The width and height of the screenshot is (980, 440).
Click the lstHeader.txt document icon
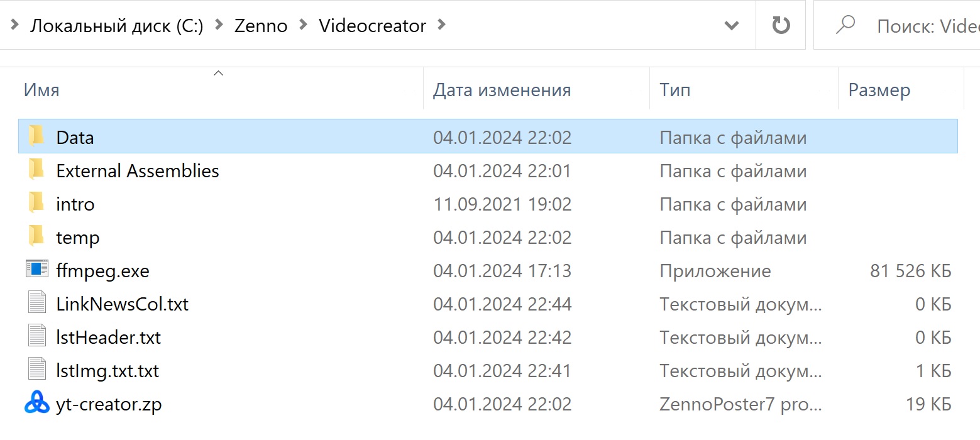tap(36, 336)
